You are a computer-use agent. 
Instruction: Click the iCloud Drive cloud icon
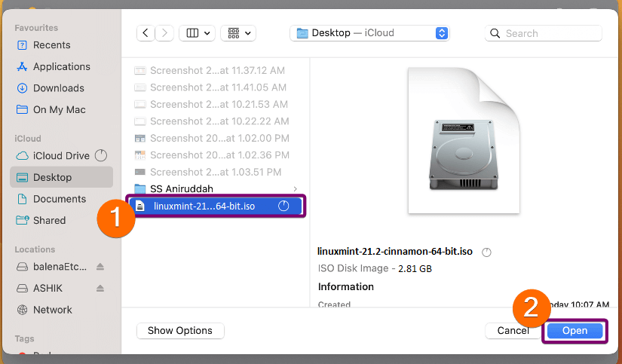[22, 156]
